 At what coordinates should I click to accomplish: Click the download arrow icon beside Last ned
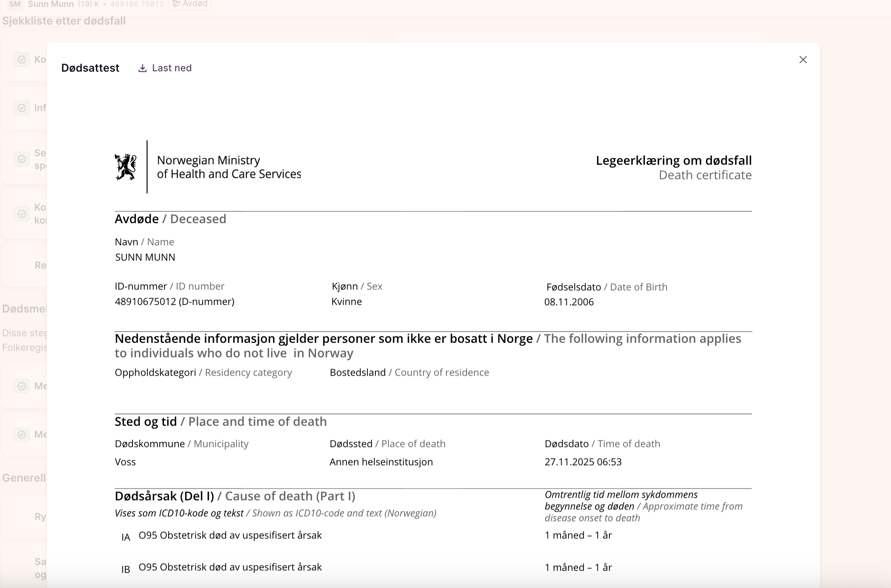(x=142, y=68)
